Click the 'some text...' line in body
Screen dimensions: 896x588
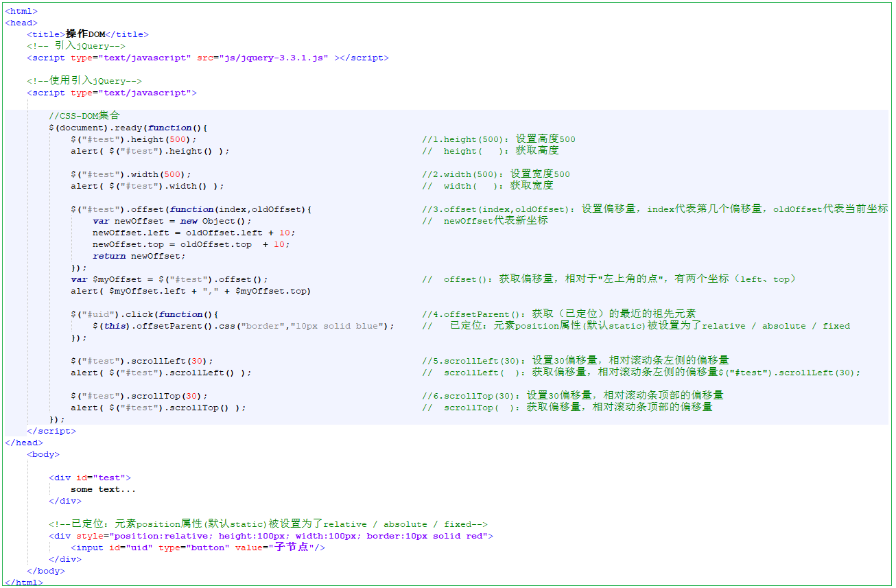coord(103,489)
